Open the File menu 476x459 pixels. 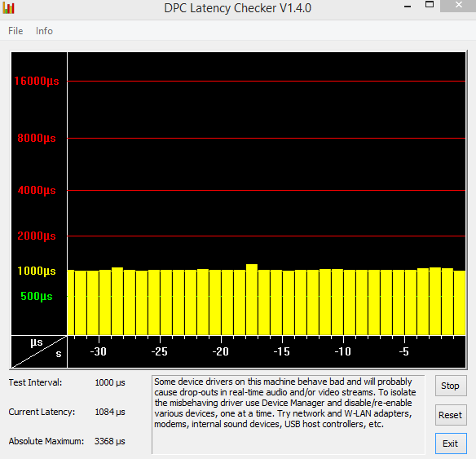pyautogui.click(x=15, y=31)
